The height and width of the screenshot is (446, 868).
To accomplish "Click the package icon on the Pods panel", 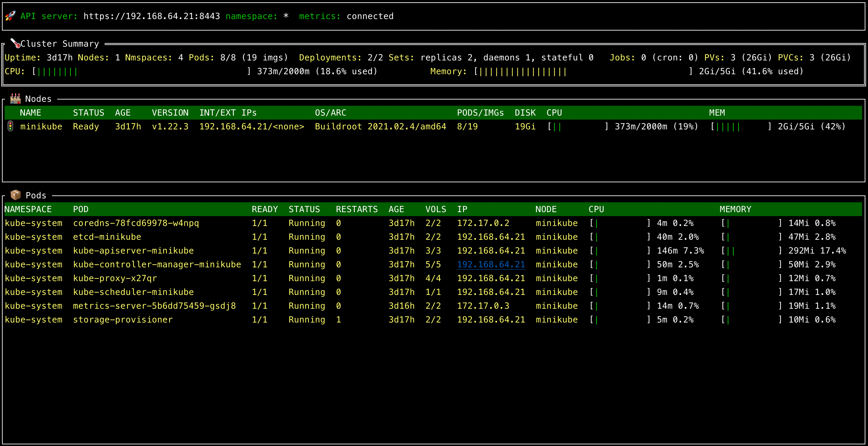I will (15, 194).
